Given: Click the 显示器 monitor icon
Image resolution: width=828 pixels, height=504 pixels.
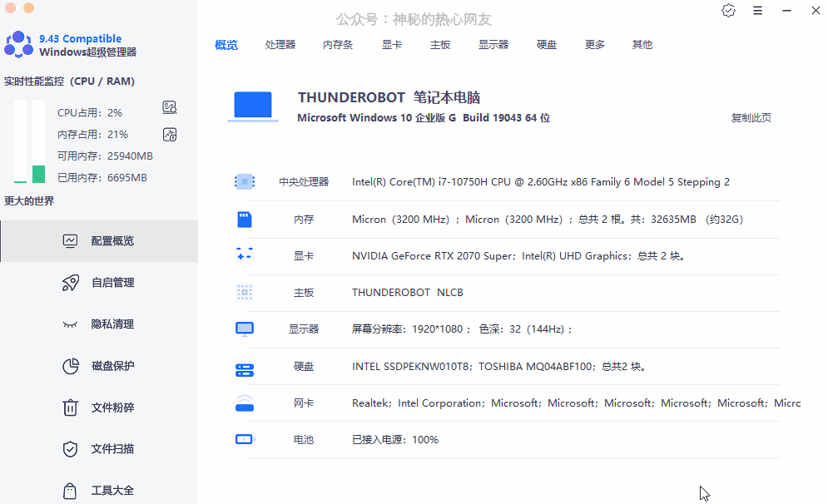Looking at the screenshot, I should coord(245,329).
